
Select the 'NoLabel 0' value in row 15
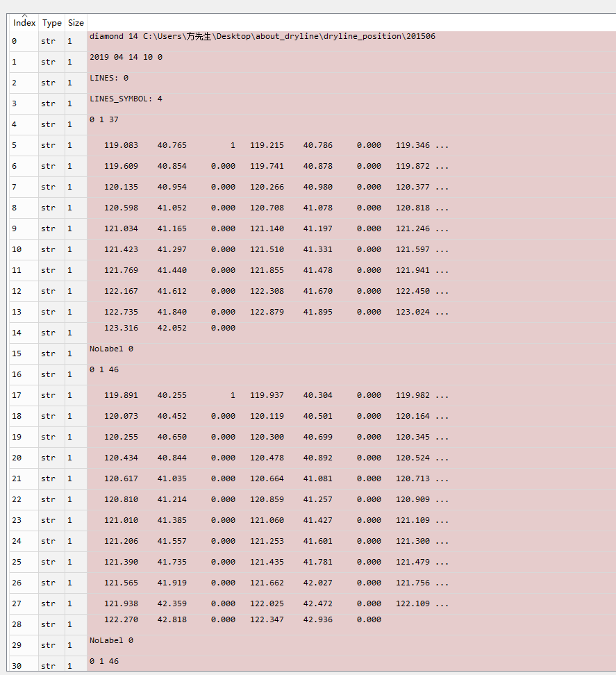[x=351, y=353]
